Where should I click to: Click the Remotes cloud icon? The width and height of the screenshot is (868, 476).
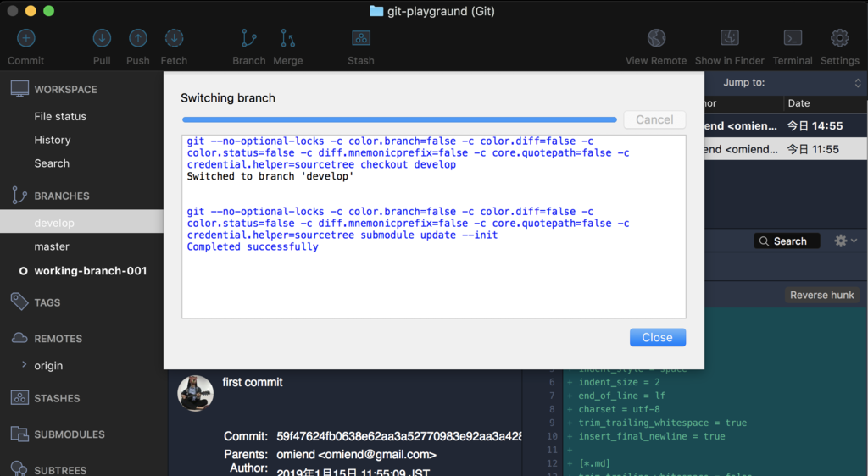[20, 338]
